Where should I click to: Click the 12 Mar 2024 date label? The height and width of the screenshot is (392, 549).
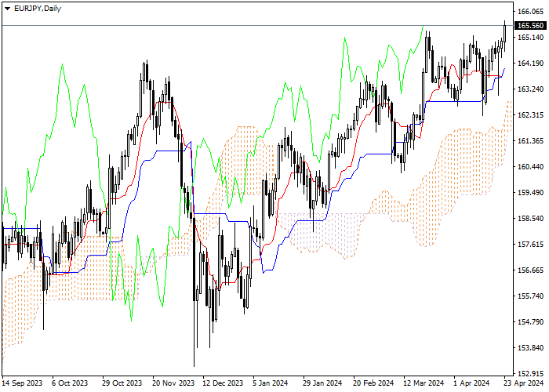tap(424, 383)
